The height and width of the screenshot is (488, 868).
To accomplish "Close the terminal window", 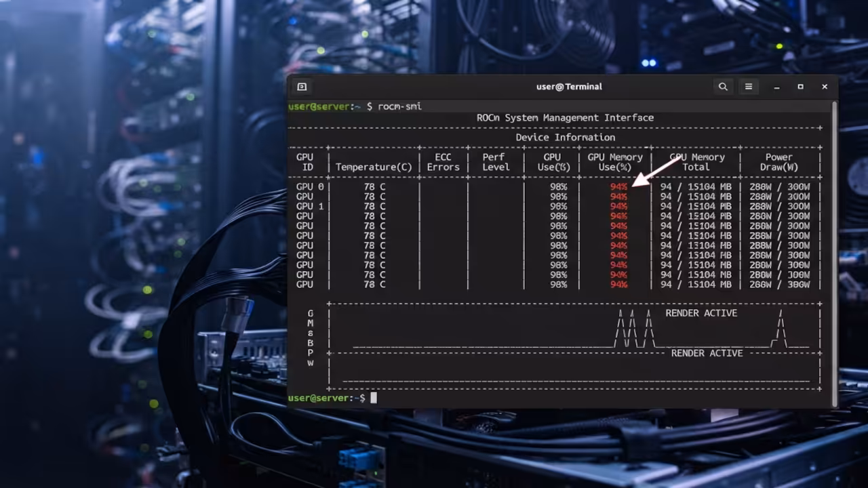I will click(x=825, y=87).
